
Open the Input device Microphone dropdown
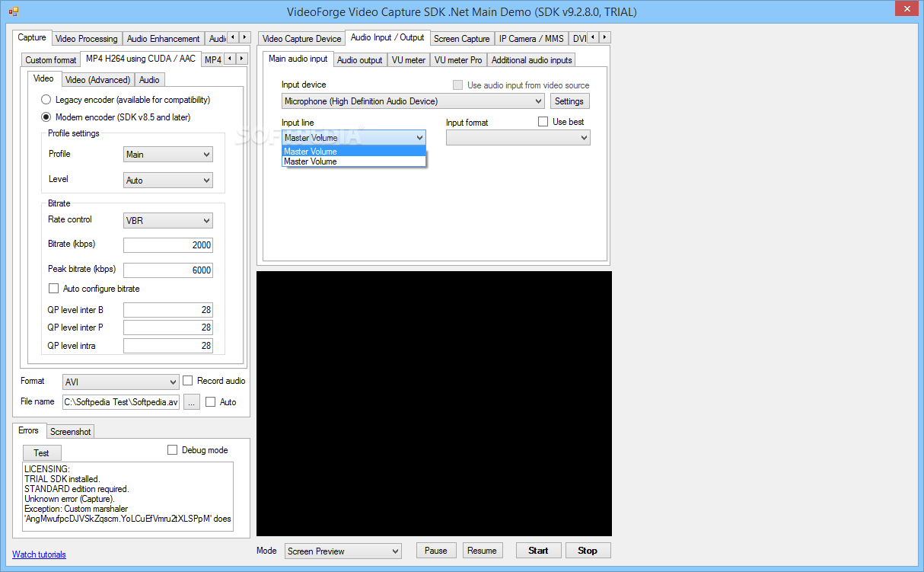[x=413, y=101]
